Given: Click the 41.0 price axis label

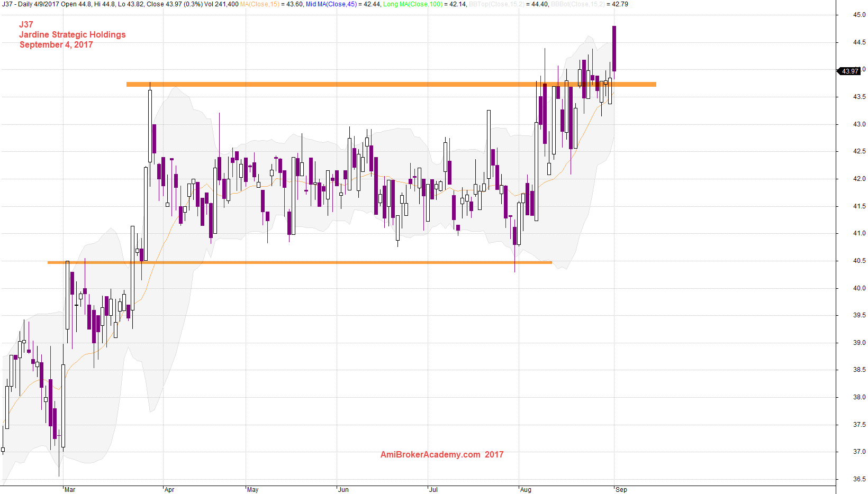Looking at the screenshot, I should click(860, 233).
